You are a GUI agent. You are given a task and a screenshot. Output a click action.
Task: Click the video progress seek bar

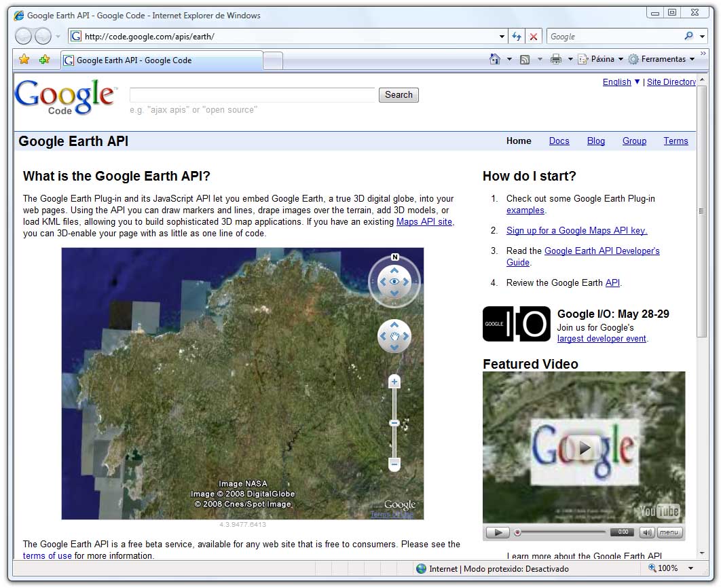(561, 532)
